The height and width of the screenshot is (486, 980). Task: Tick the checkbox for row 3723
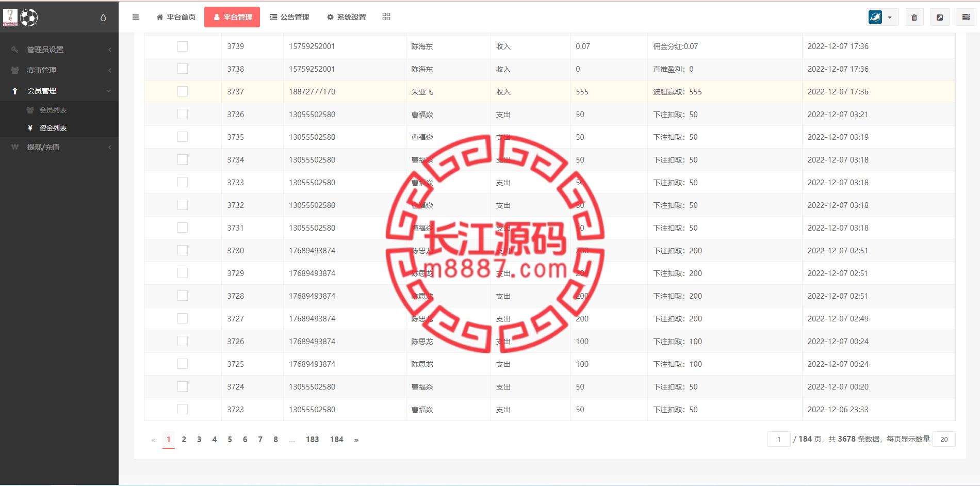point(183,410)
